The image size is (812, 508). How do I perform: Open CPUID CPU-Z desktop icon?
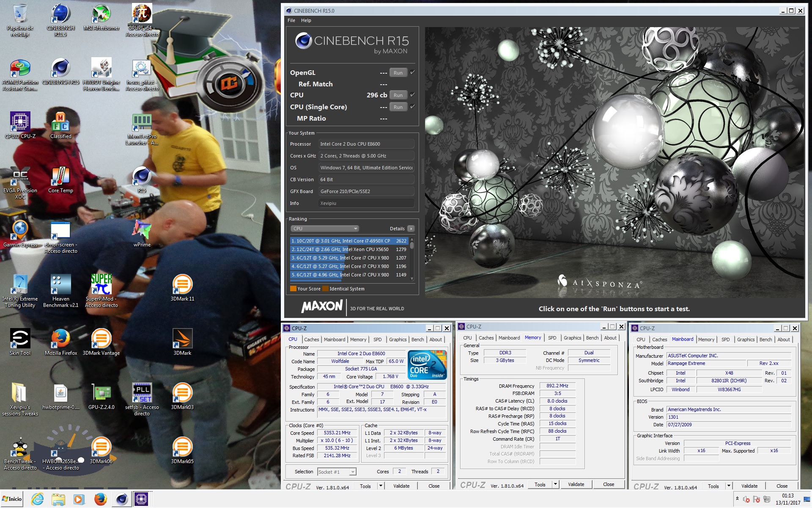20,125
